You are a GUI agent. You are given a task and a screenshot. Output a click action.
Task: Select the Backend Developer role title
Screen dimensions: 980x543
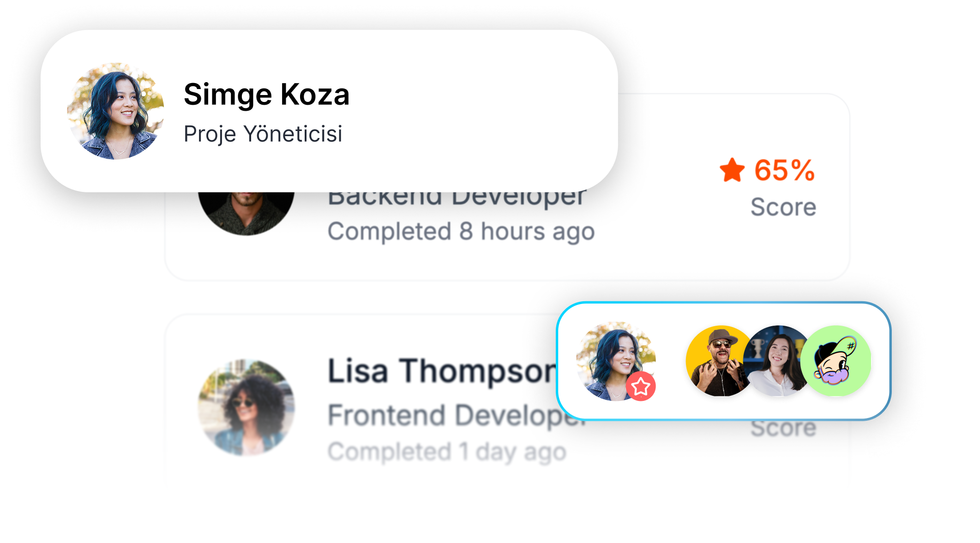pyautogui.click(x=456, y=198)
